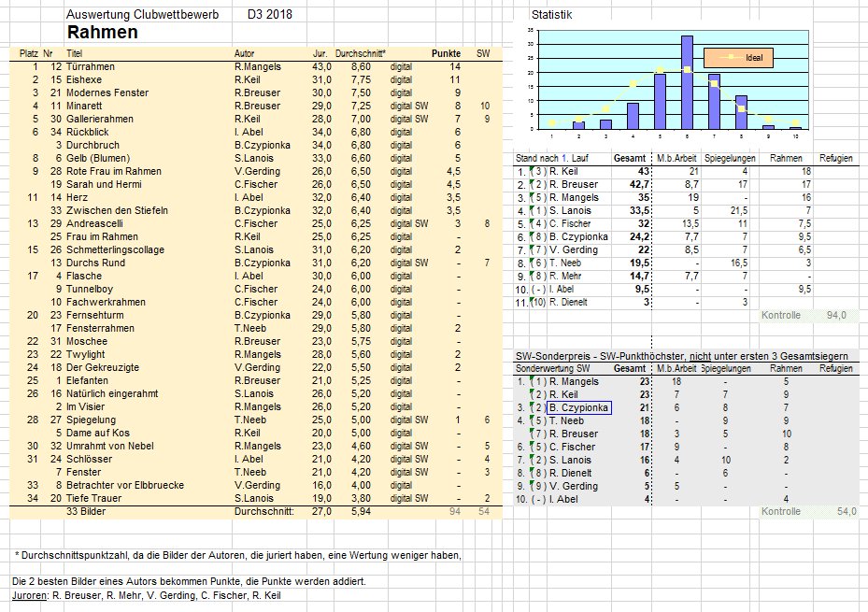The height and width of the screenshot is (612, 868).
Task: Select the bold 'Rahmen' title heading
Action: click(x=103, y=32)
